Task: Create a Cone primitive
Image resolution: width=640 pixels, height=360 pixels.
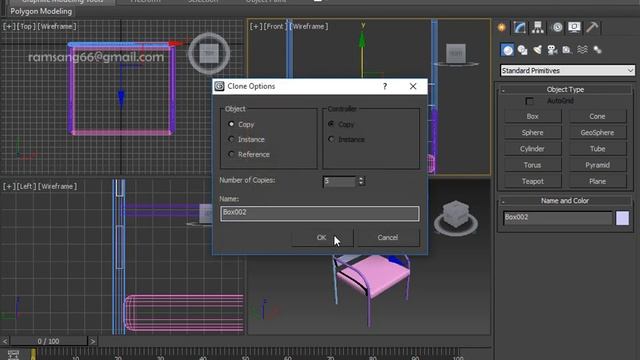Action: tap(597, 116)
